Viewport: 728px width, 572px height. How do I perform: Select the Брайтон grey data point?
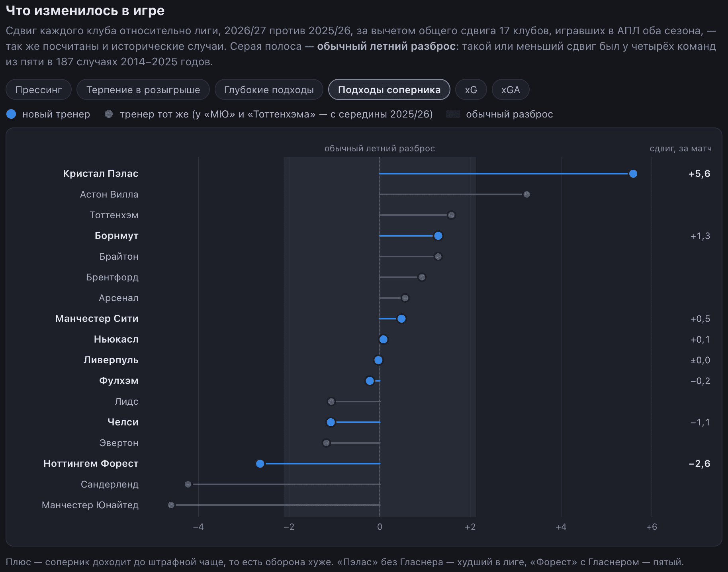[x=438, y=257]
